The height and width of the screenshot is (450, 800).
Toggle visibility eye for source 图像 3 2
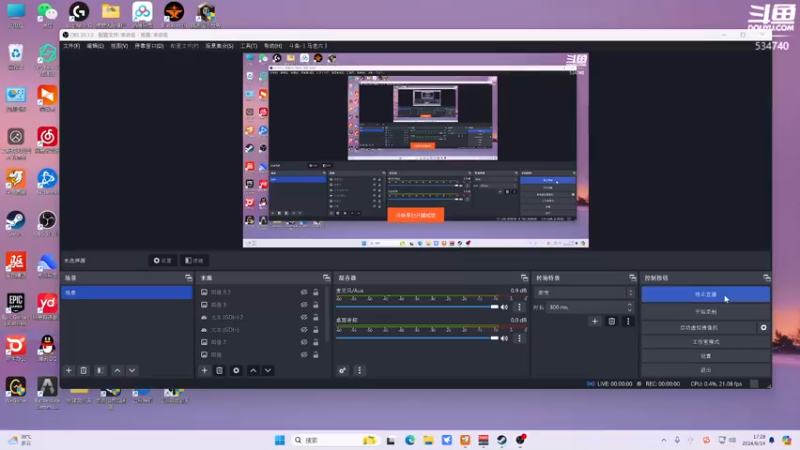pyautogui.click(x=304, y=292)
